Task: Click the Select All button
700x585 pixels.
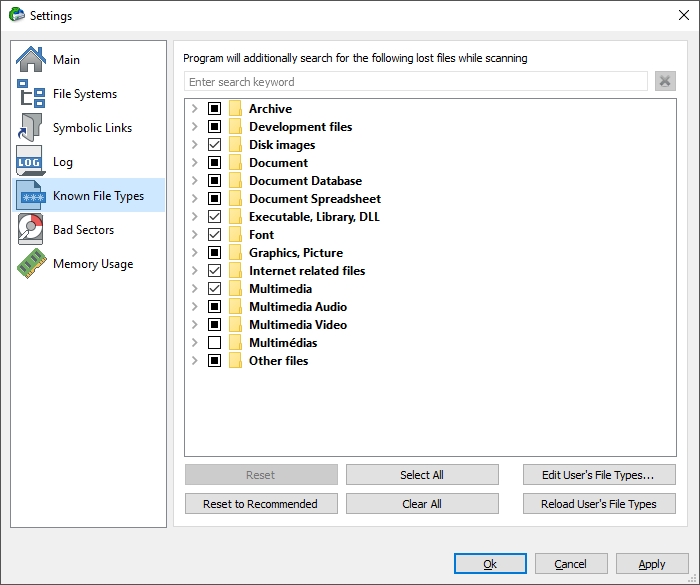Action: 422,475
